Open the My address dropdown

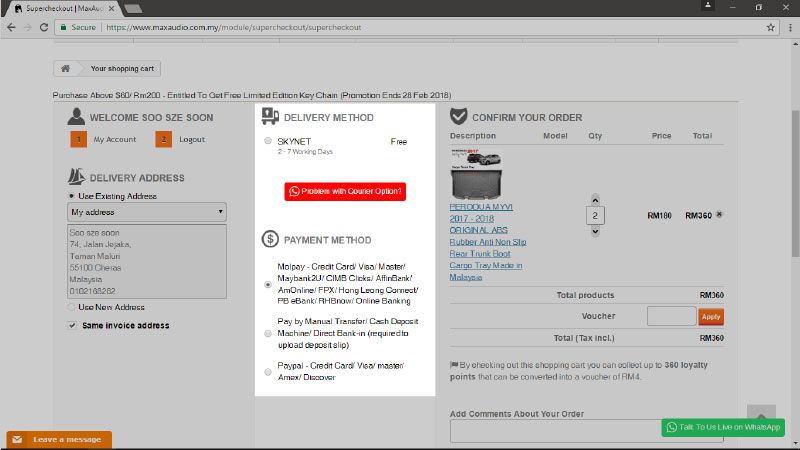(147, 212)
